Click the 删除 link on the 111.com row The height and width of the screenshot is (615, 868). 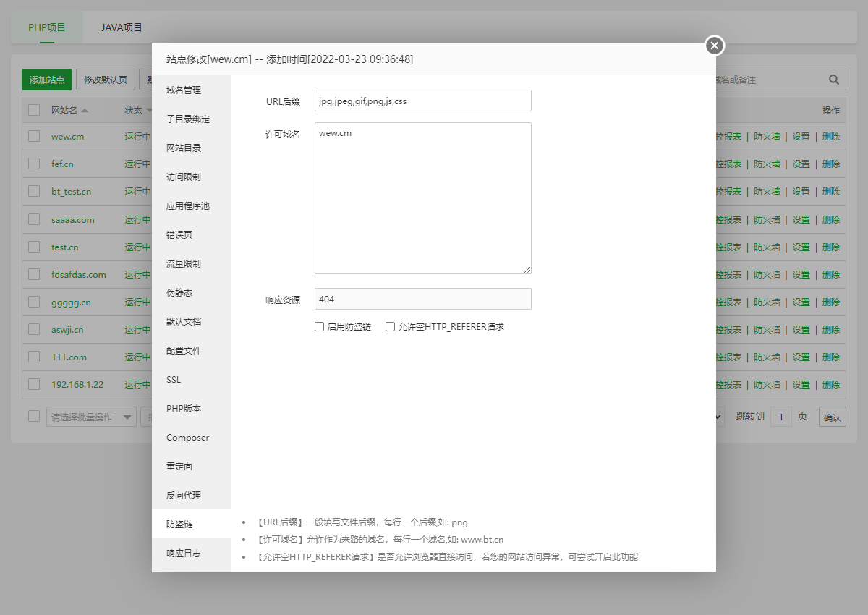830,357
